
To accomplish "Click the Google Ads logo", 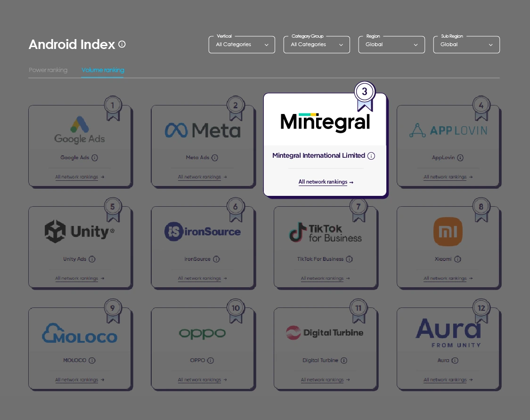I will (80, 130).
